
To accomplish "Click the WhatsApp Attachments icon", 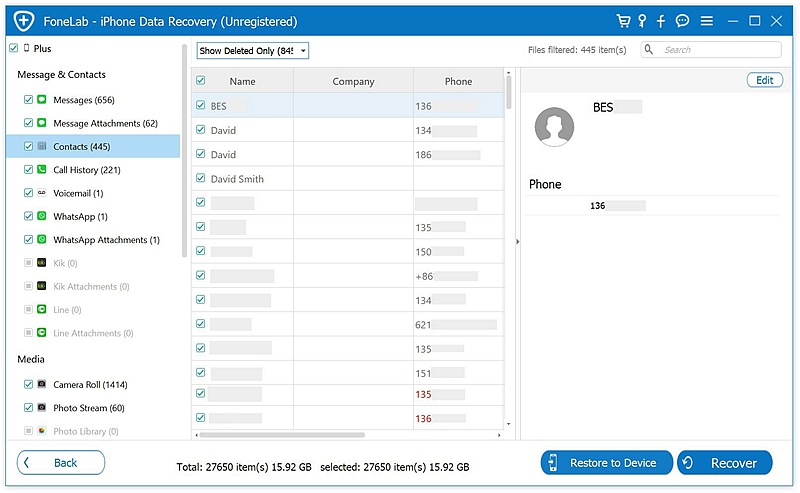I will [42, 239].
